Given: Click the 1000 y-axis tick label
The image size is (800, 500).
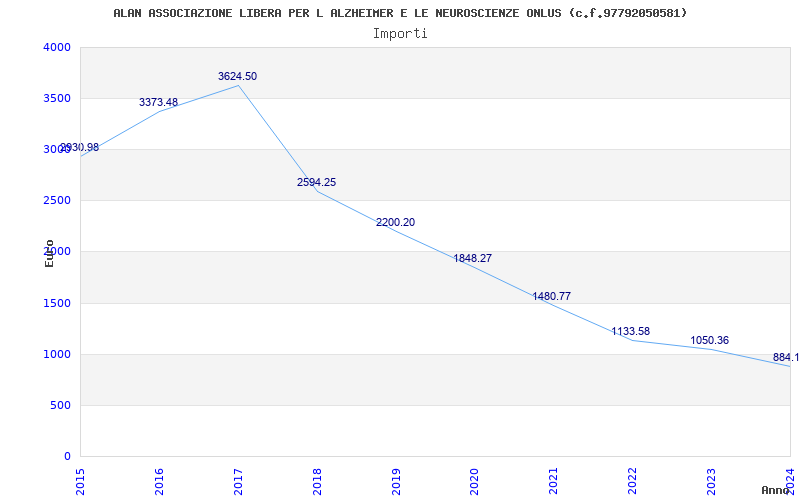Looking at the screenshot, I should (57, 354).
